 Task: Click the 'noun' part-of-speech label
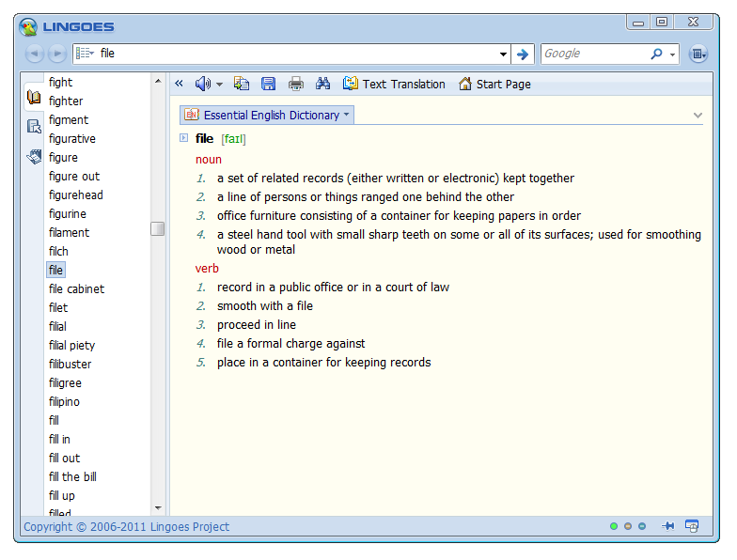(209, 160)
